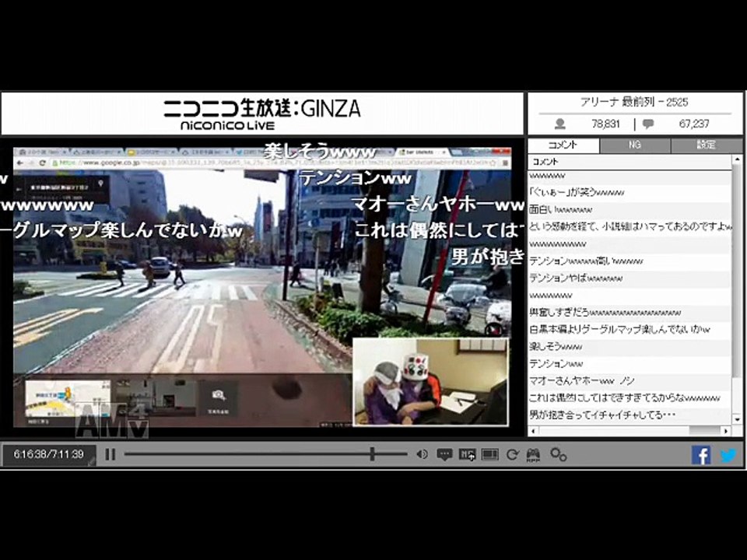Click the horizontal scroll right arrow

(726, 430)
